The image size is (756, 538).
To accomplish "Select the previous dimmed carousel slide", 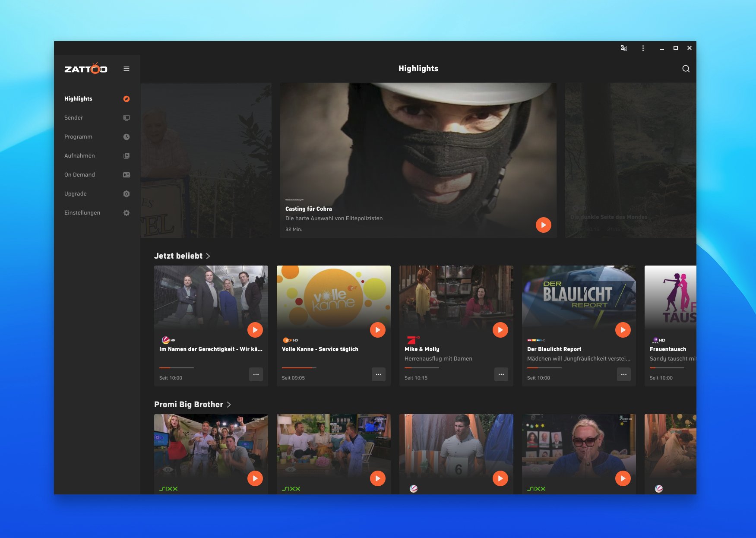I will point(206,160).
